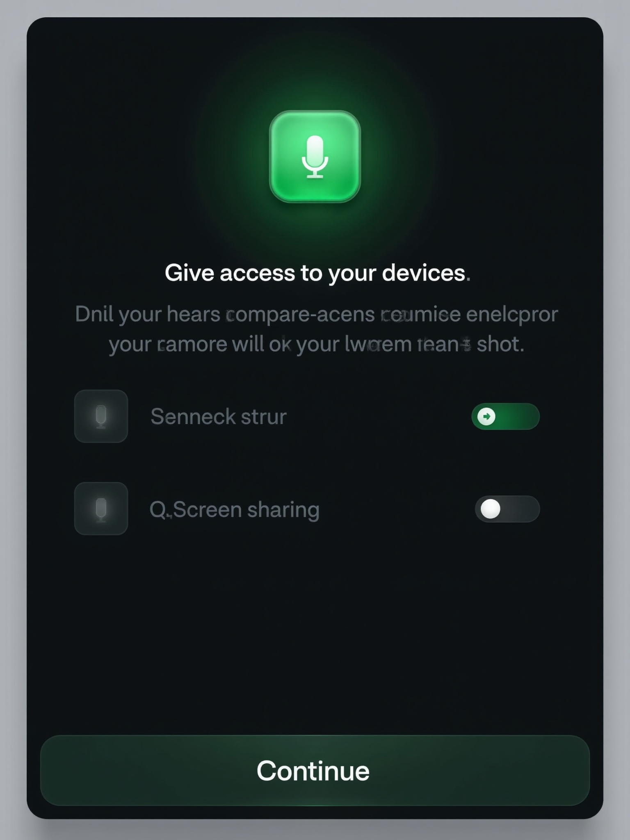Click the description line ending with shot
630x840 pixels.
point(316,344)
